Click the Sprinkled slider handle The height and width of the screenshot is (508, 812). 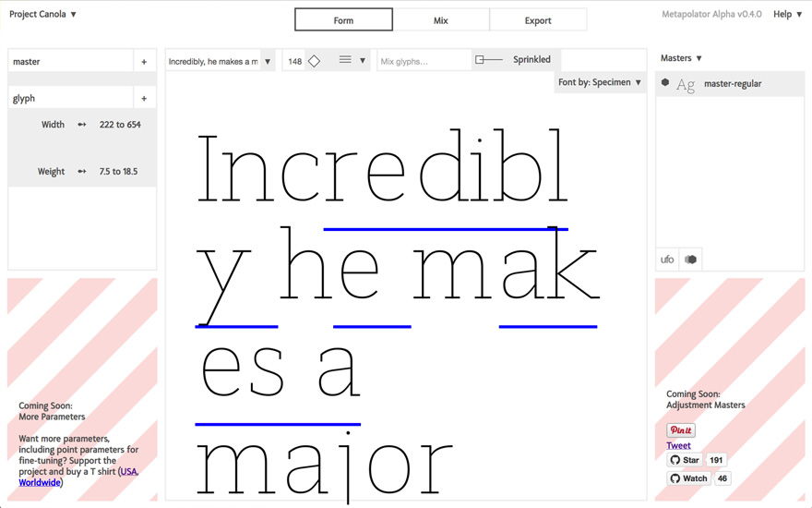(x=480, y=60)
